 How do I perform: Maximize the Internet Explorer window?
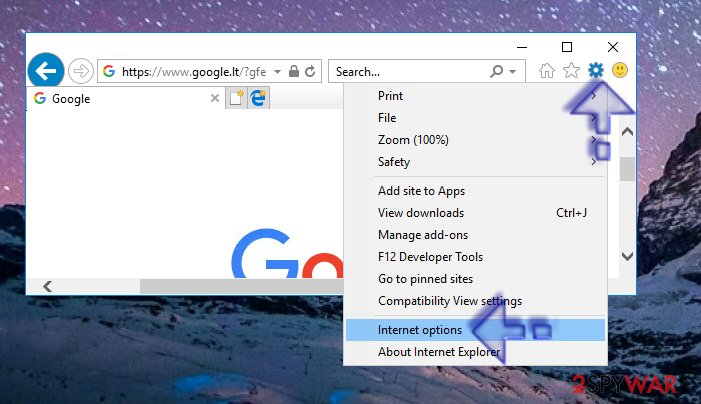click(x=567, y=47)
